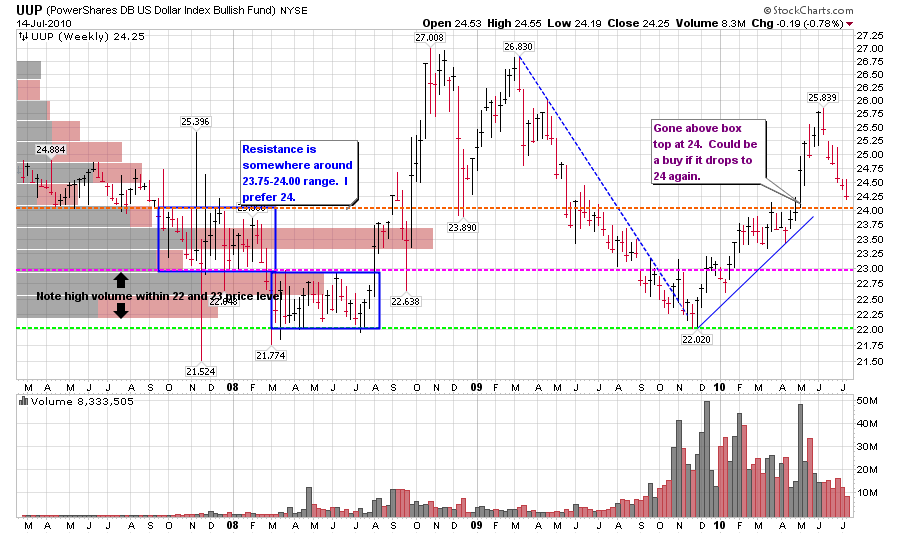Click the 10M volume axis label

867,493
